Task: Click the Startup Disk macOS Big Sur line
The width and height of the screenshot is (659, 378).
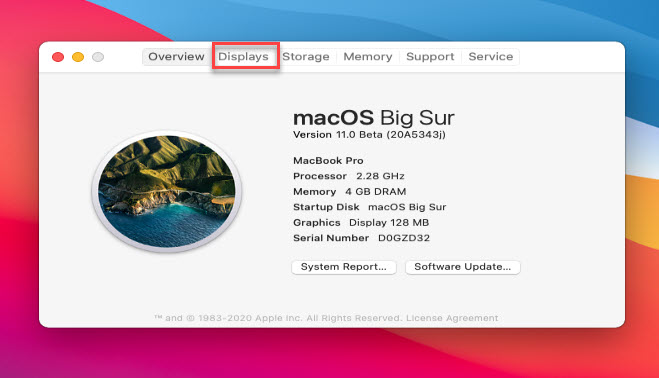Action: tap(369, 207)
